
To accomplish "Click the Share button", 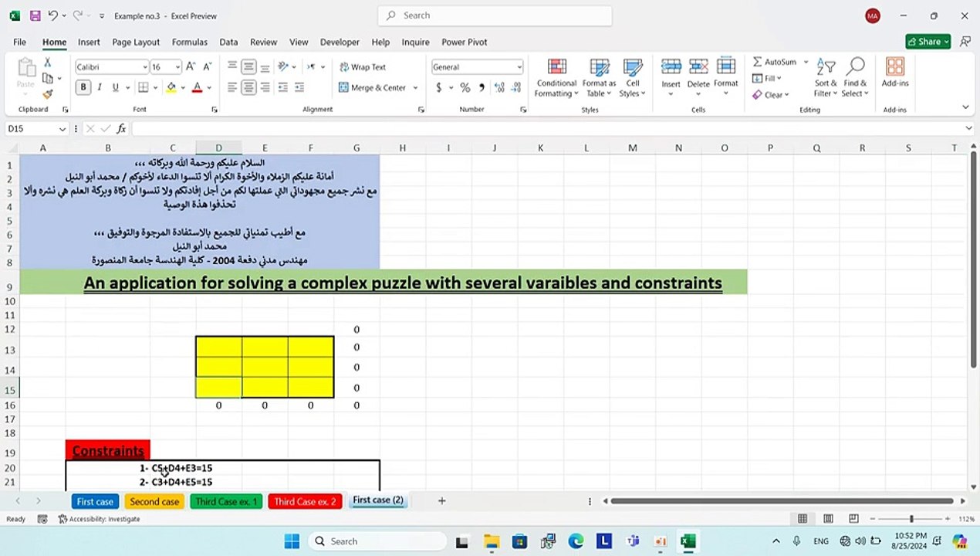I will 928,42.
